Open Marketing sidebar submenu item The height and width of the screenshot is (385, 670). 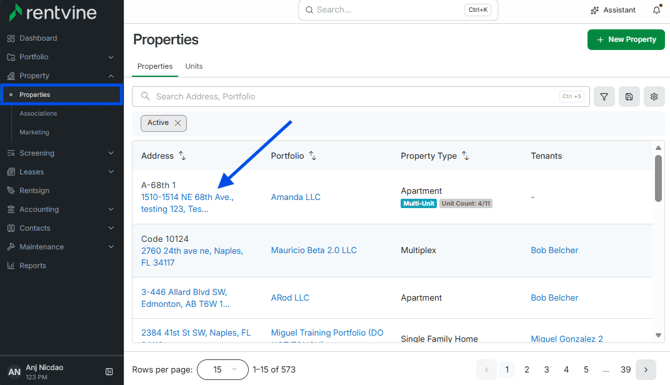tap(34, 132)
